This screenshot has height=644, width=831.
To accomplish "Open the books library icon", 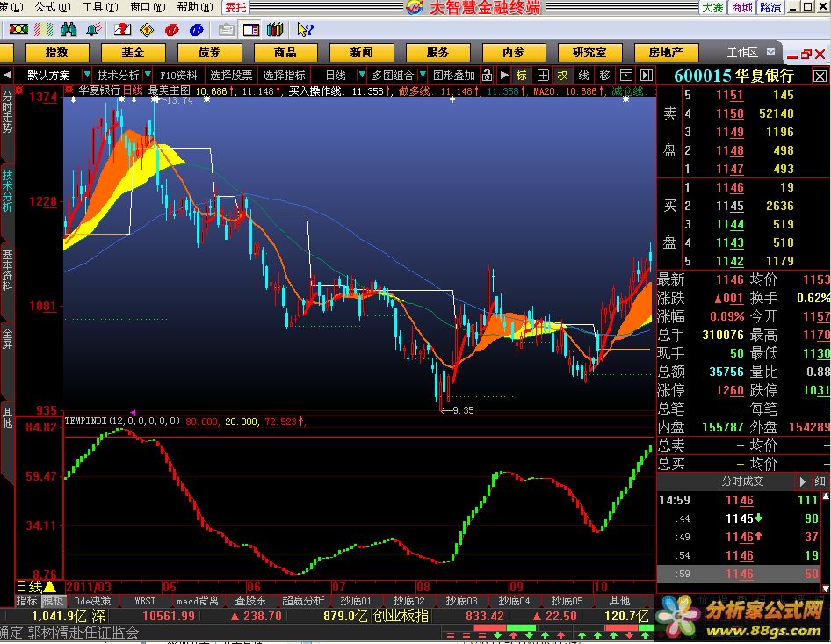I will 275,29.
